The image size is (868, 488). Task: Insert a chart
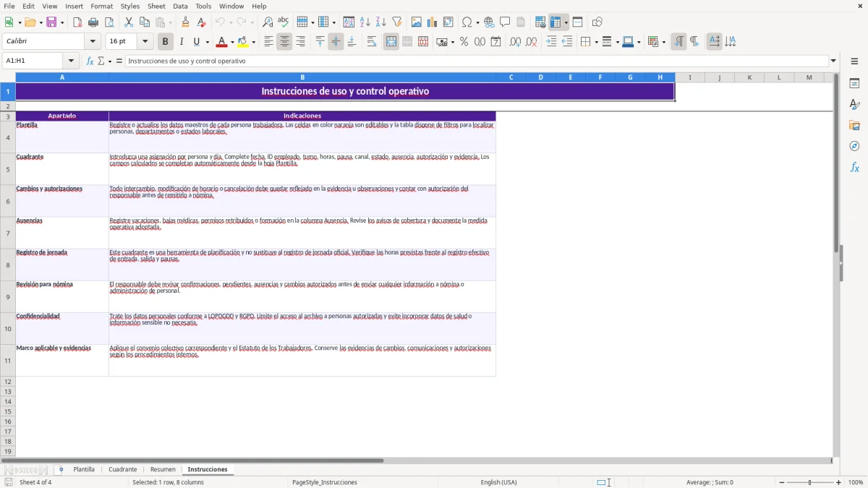click(x=433, y=22)
